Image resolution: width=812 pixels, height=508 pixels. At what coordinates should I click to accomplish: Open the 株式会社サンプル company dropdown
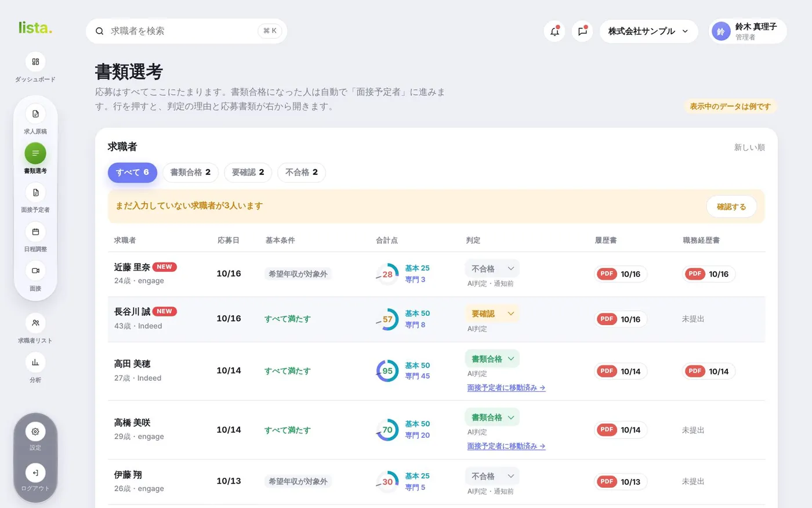point(648,31)
